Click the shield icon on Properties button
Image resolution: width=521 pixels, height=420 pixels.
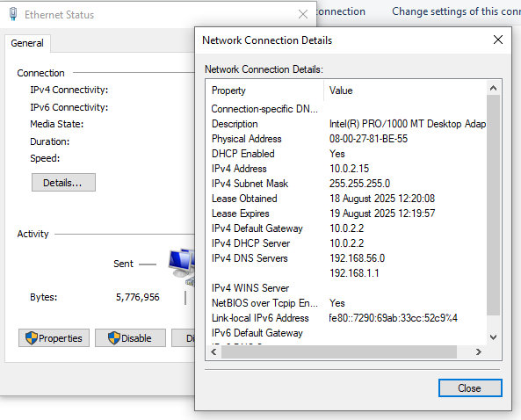tap(32, 338)
